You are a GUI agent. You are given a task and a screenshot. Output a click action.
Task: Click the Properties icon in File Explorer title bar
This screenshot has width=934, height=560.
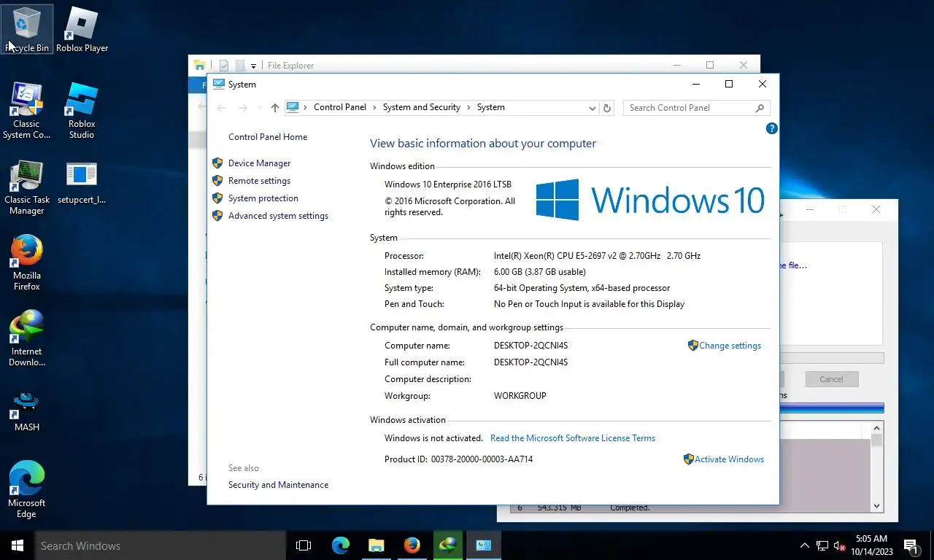click(x=224, y=66)
